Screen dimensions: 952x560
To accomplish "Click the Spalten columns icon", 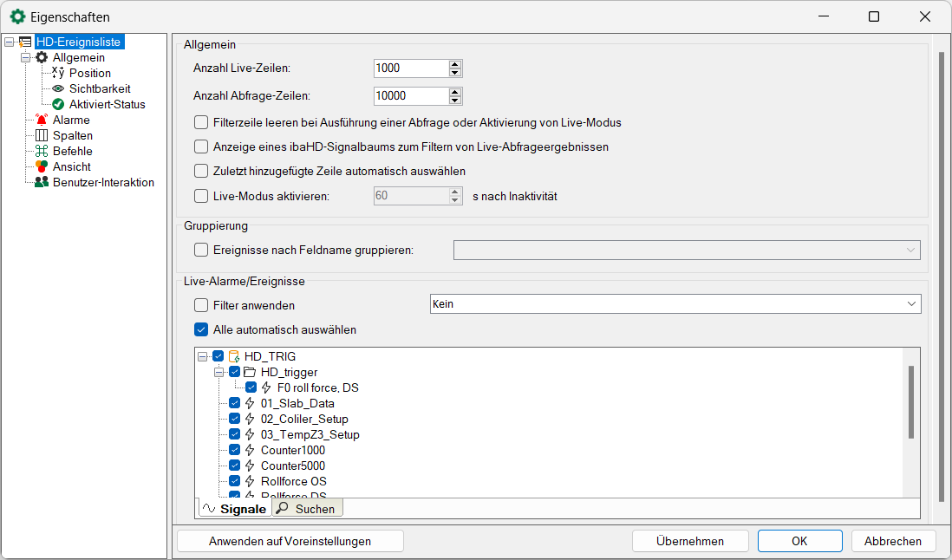I will click(42, 136).
